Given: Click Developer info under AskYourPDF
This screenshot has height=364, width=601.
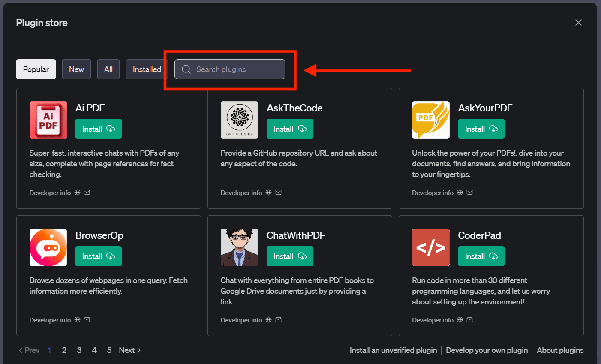Looking at the screenshot, I should click(x=433, y=193).
